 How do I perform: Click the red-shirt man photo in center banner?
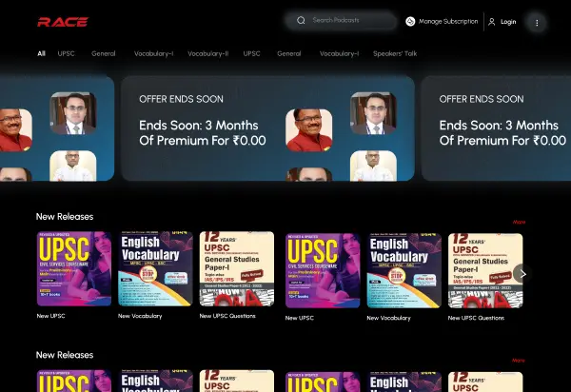coord(308,130)
